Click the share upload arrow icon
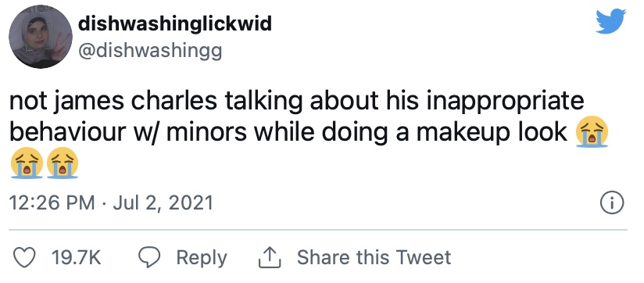The height and width of the screenshot is (283, 644). tap(270, 257)
